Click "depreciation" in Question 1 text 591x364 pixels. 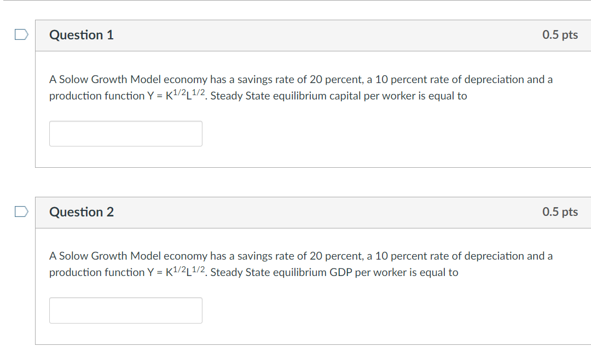495,80
